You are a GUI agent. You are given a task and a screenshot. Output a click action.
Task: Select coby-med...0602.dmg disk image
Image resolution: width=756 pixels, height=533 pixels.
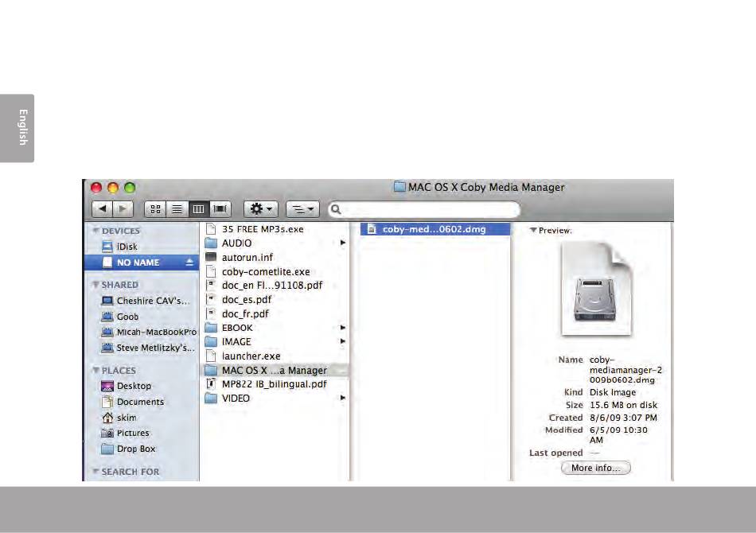click(x=435, y=229)
